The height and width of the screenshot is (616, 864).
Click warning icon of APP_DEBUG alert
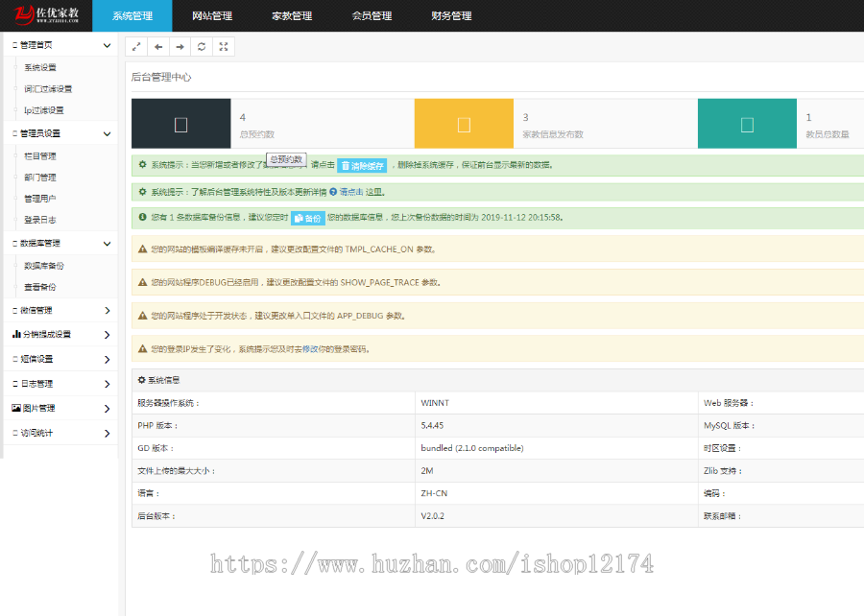tap(143, 316)
